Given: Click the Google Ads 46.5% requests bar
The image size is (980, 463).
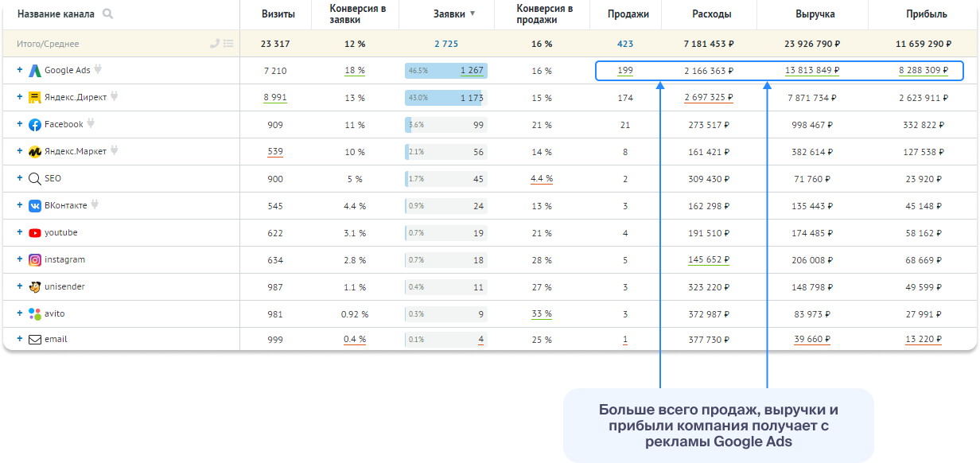Looking at the screenshot, I should [445, 71].
